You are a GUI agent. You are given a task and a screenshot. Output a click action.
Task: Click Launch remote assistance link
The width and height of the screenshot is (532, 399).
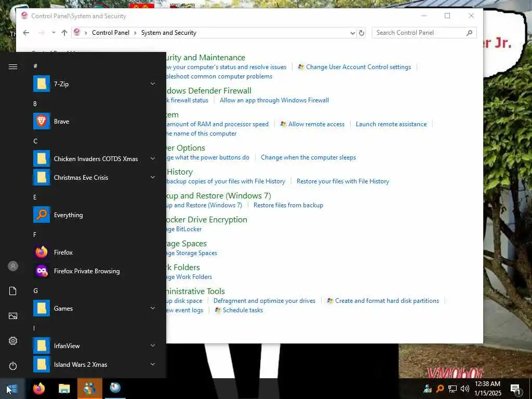pyautogui.click(x=391, y=124)
